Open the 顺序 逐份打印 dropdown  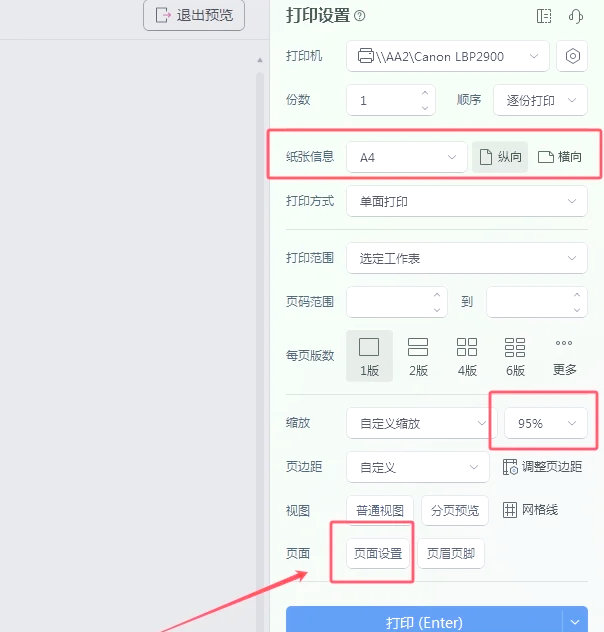tap(540, 100)
